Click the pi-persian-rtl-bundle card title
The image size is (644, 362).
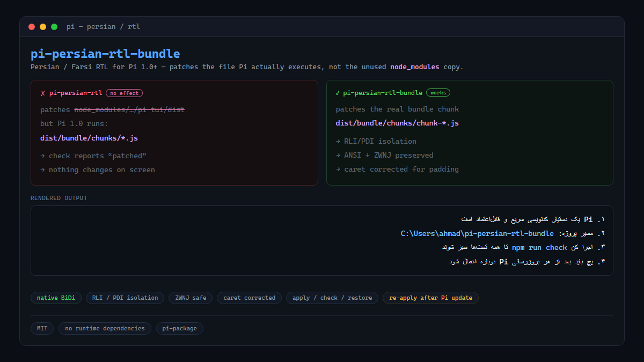pyautogui.click(x=383, y=93)
